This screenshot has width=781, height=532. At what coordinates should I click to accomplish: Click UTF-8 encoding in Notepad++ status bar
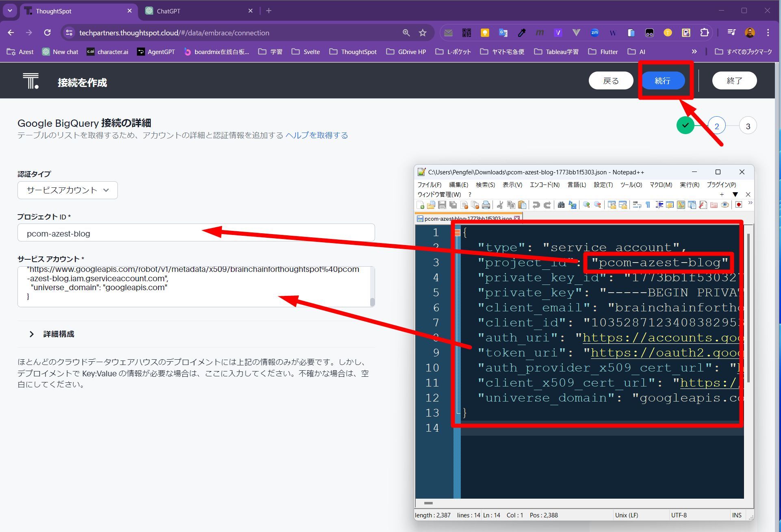coord(679,515)
